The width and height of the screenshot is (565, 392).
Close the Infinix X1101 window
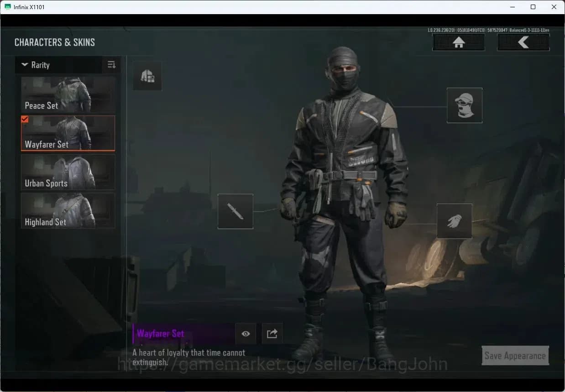tap(554, 7)
